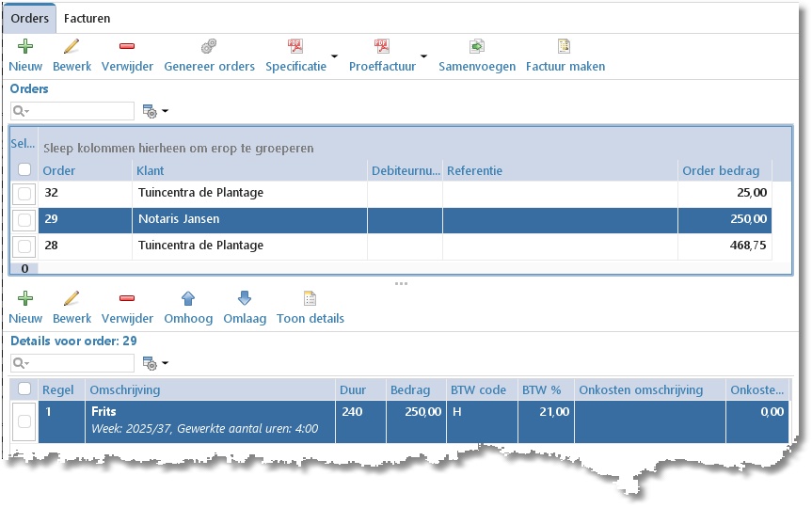812x508 pixels.
Task: Click magnifier icon in Orders search box
Action: pos(19,111)
